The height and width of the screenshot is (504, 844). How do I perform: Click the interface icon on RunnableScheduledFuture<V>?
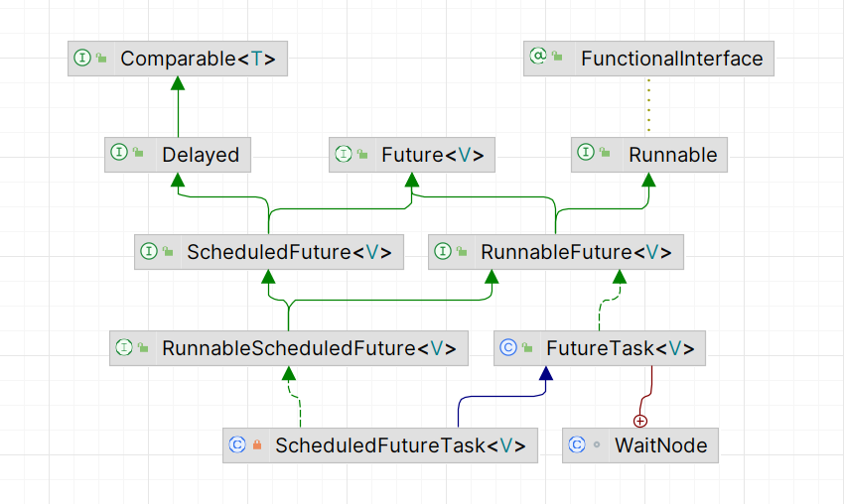pyautogui.click(x=124, y=348)
